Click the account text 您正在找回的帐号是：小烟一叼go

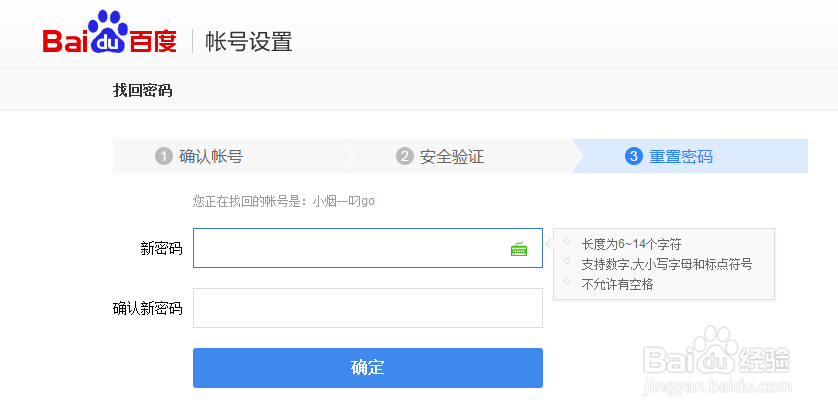point(284,201)
